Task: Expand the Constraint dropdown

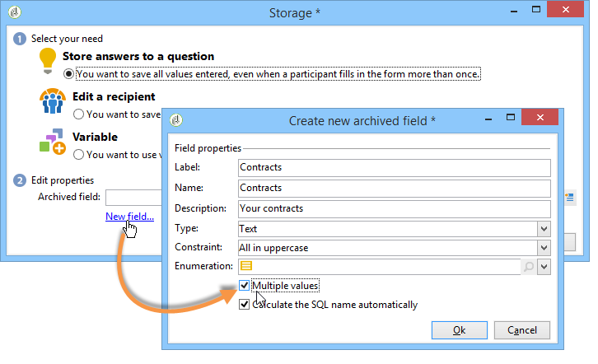Action: click(543, 247)
